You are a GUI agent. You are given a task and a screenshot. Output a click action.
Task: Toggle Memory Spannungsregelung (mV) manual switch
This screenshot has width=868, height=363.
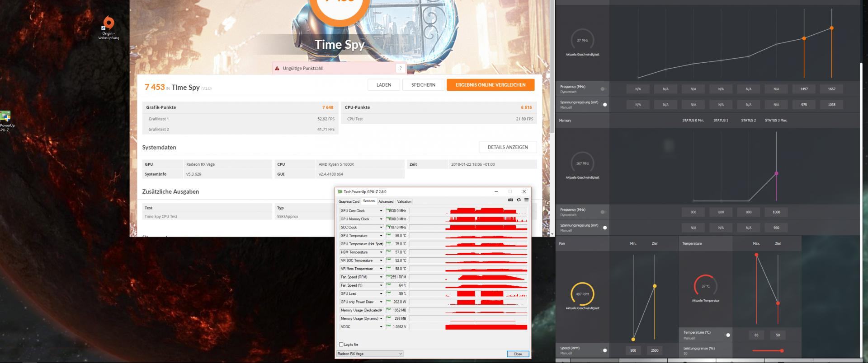(x=605, y=228)
